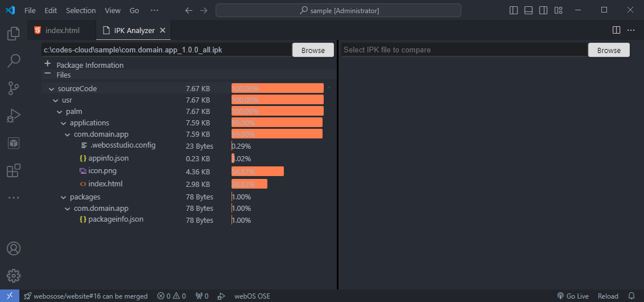Click the remote window indicator in status bar
Image resolution: width=644 pixels, height=302 pixels.
click(10, 296)
